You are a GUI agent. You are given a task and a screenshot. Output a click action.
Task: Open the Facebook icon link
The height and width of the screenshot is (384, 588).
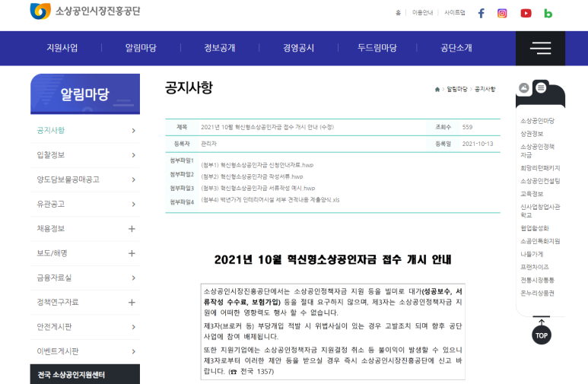point(481,14)
